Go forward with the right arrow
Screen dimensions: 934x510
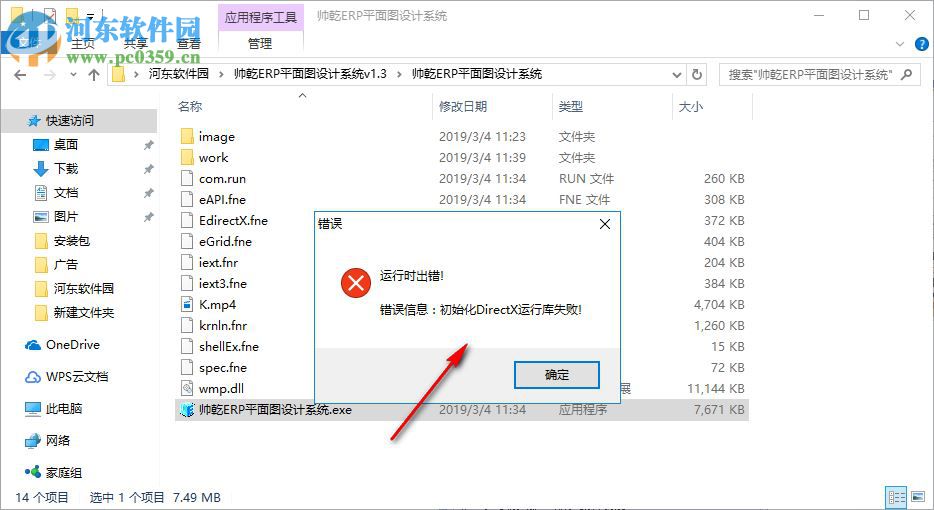tap(49, 74)
